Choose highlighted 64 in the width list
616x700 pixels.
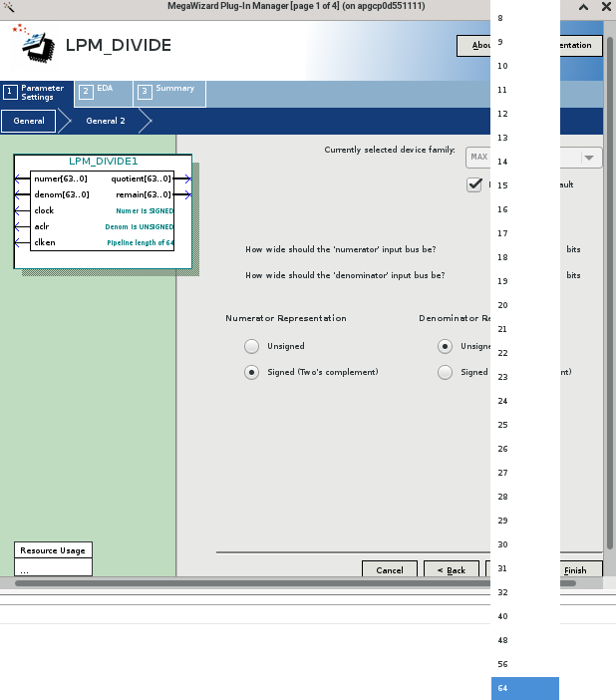[x=525, y=688]
